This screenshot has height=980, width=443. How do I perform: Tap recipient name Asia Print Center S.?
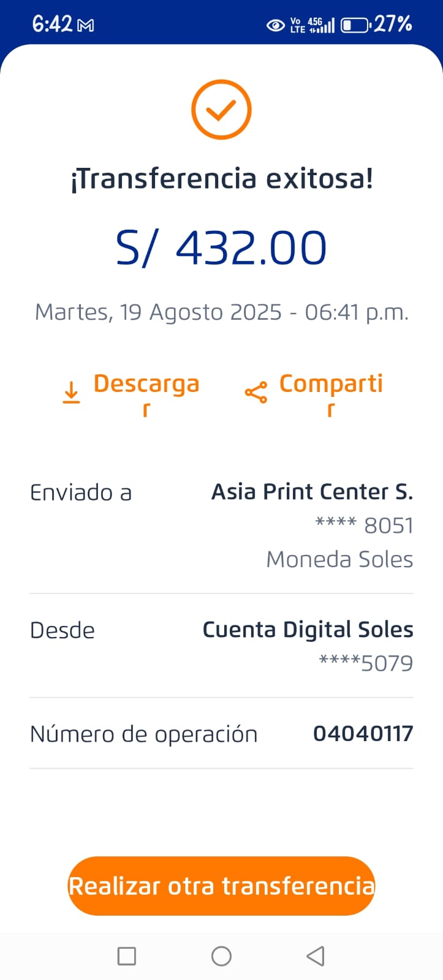click(x=312, y=492)
